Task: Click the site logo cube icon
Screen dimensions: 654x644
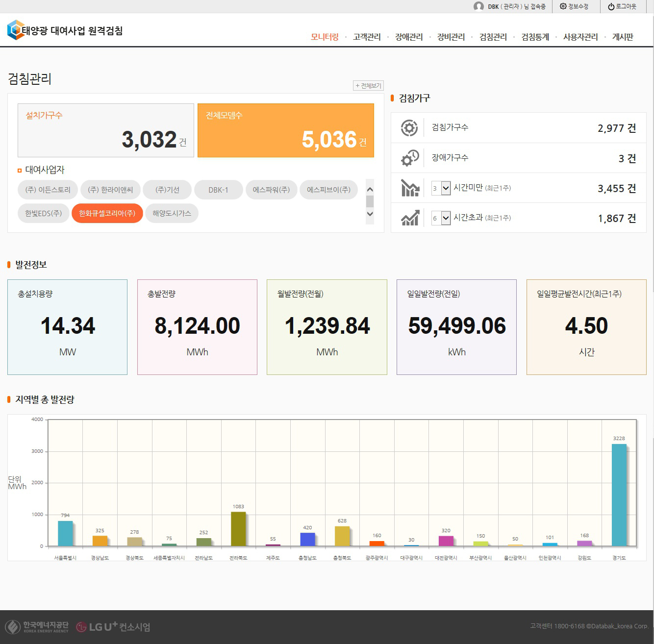Action: (x=16, y=30)
